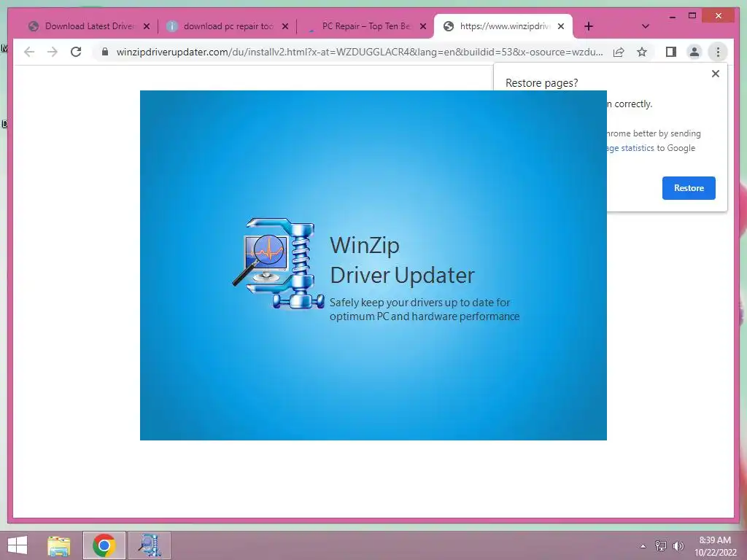Close the Download Latest Driver tab

click(147, 26)
